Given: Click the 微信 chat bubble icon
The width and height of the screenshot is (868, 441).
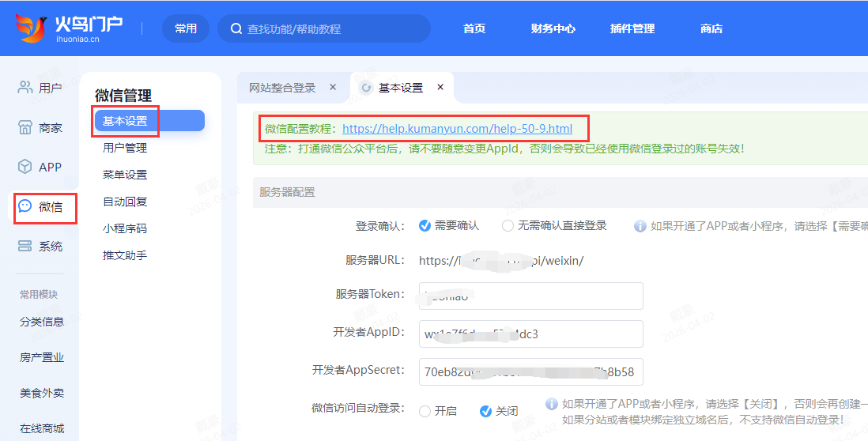Looking at the screenshot, I should [25, 206].
